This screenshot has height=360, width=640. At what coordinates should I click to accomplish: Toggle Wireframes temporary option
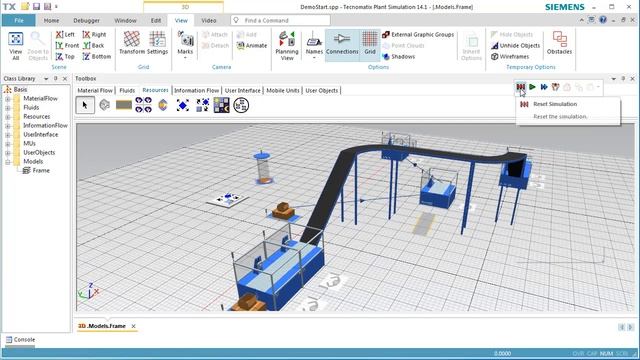(510, 57)
